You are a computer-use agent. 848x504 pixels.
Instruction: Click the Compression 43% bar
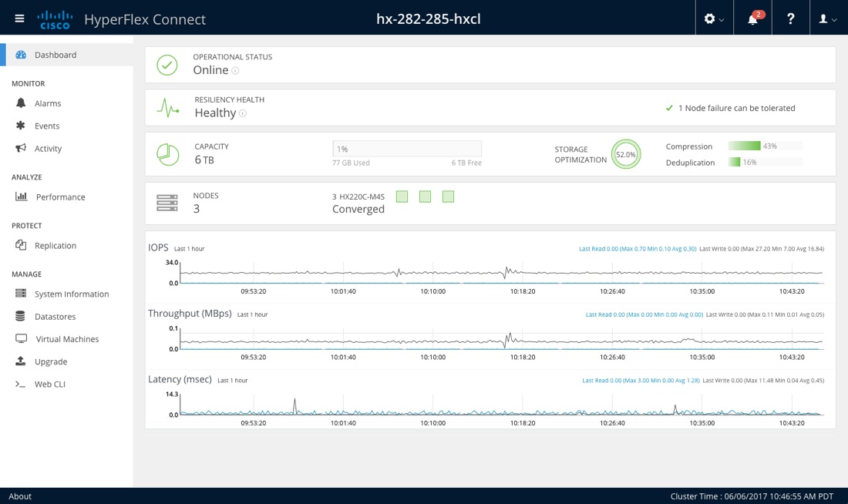click(x=765, y=146)
